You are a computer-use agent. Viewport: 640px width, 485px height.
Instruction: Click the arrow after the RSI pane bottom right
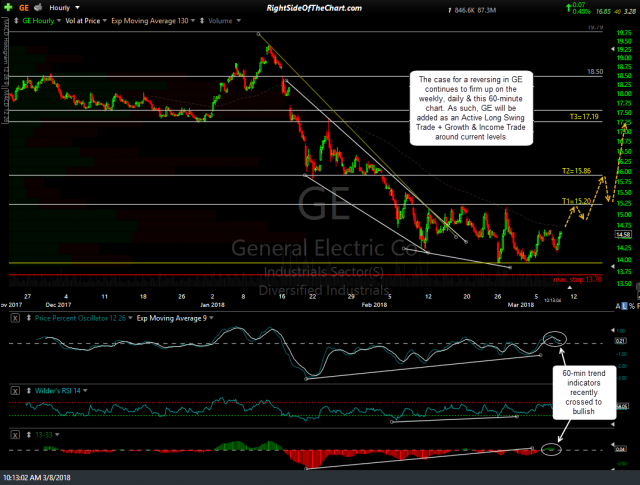pos(612,425)
